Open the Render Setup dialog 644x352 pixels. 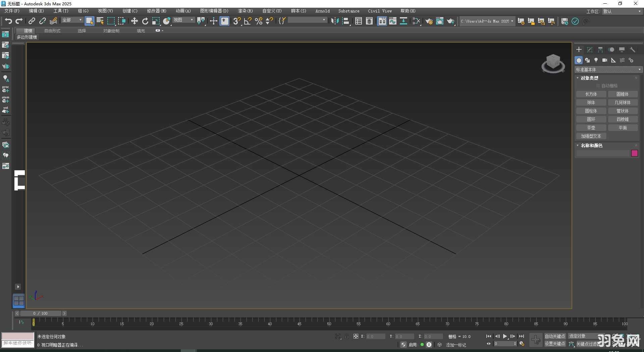(x=429, y=21)
